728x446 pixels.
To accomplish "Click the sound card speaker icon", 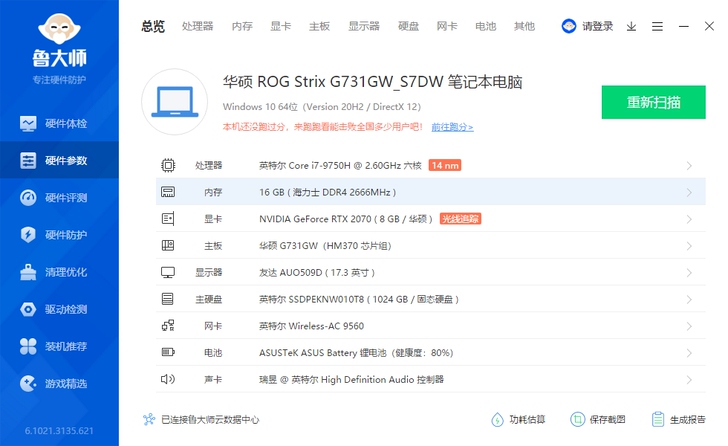I will (168, 379).
